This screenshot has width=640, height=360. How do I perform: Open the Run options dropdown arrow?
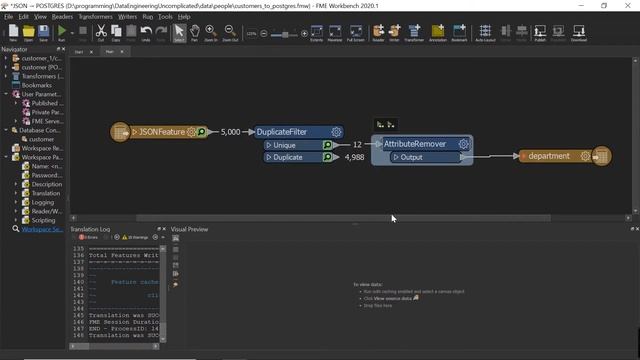click(x=72, y=33)
